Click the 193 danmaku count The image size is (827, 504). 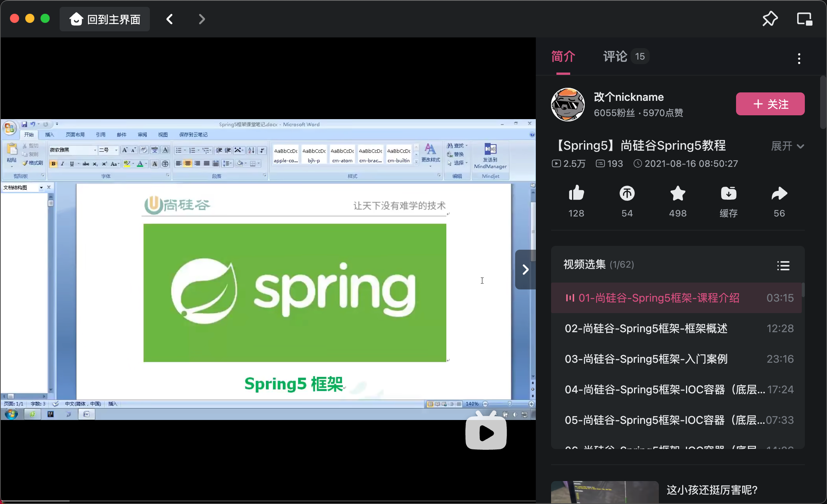[x=609, y=163]
